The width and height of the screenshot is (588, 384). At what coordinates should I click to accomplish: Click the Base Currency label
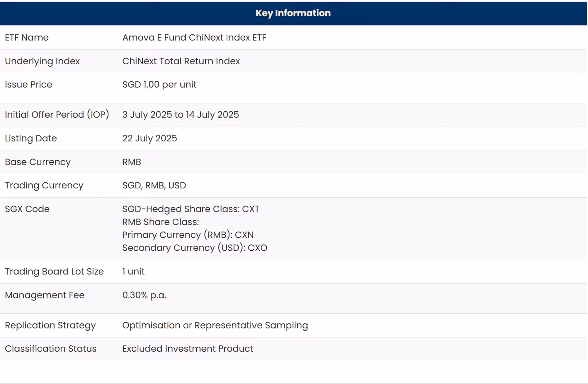tap(38, 162)
